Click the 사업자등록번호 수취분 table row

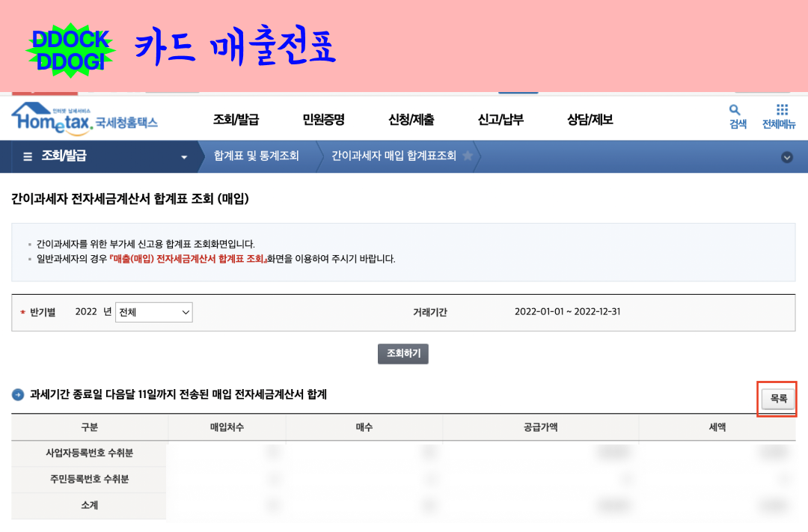click(88, 453)
